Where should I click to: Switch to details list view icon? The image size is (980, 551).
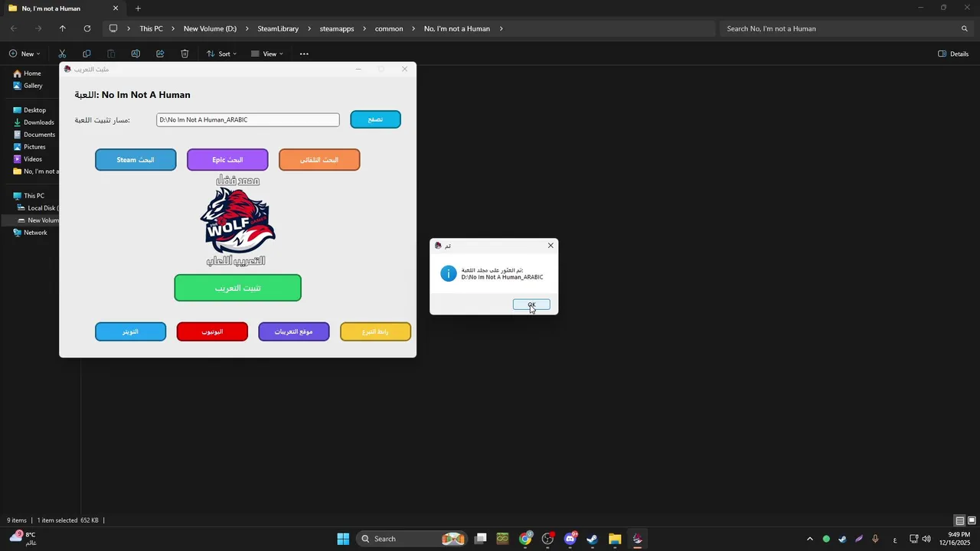click(x=959, y=520)
